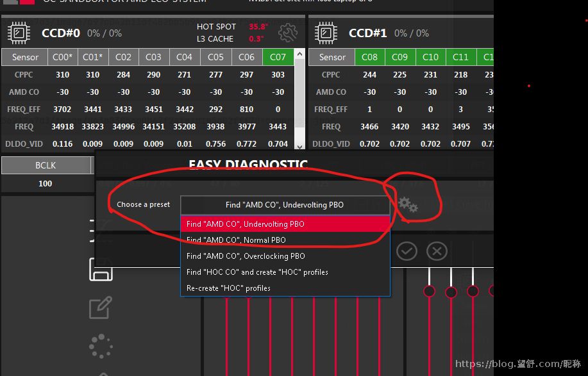
Task: Click CCD#0 table scrollbar up arrow
Action: [299, 54]
